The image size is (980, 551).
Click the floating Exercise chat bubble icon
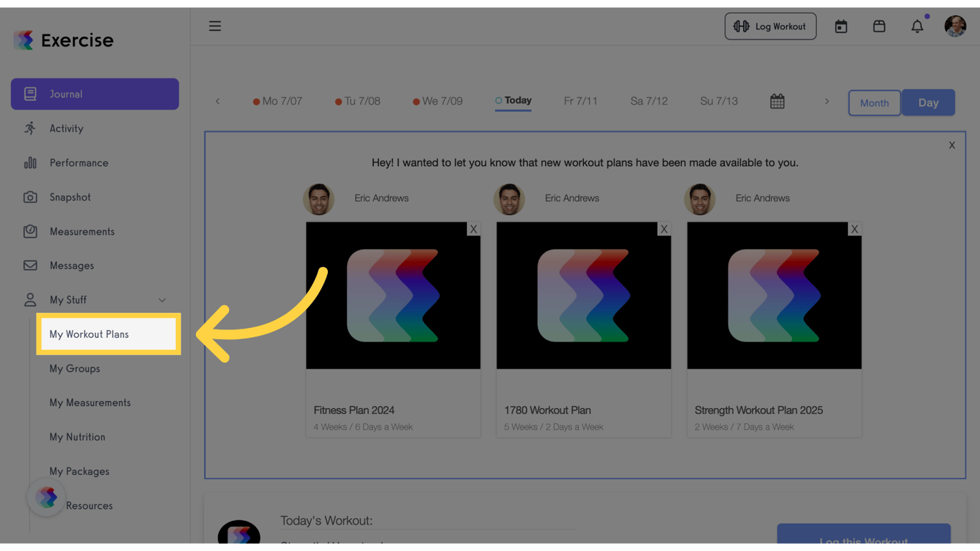tap(47, 497)
